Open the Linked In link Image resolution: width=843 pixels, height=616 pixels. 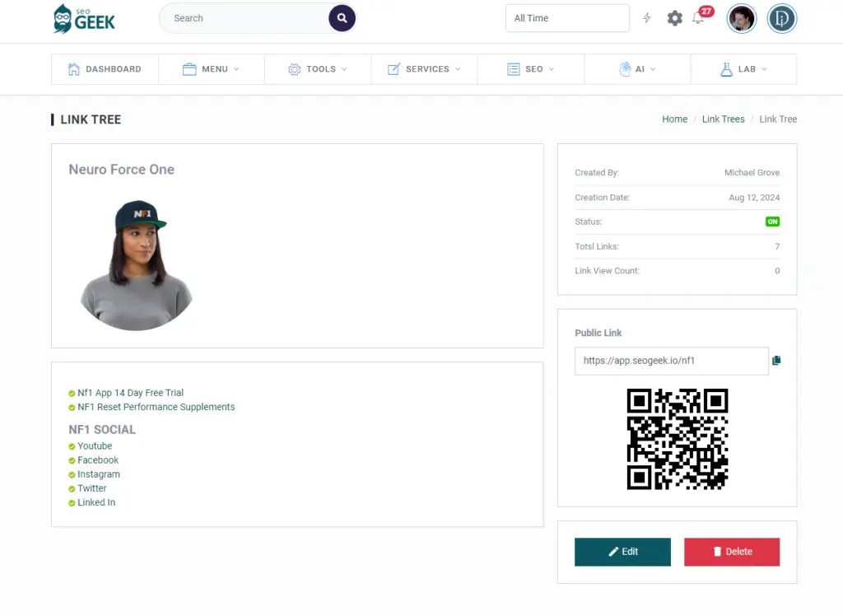[x=96, y=502]
